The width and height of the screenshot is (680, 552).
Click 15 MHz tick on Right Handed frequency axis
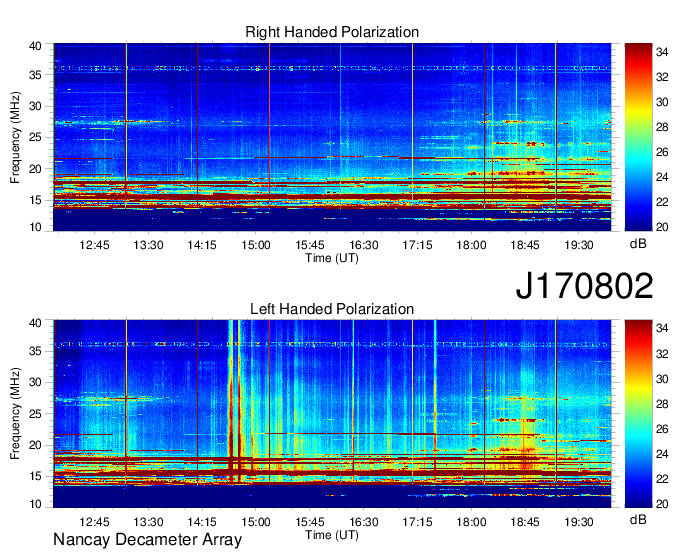[x=36, y=200]
